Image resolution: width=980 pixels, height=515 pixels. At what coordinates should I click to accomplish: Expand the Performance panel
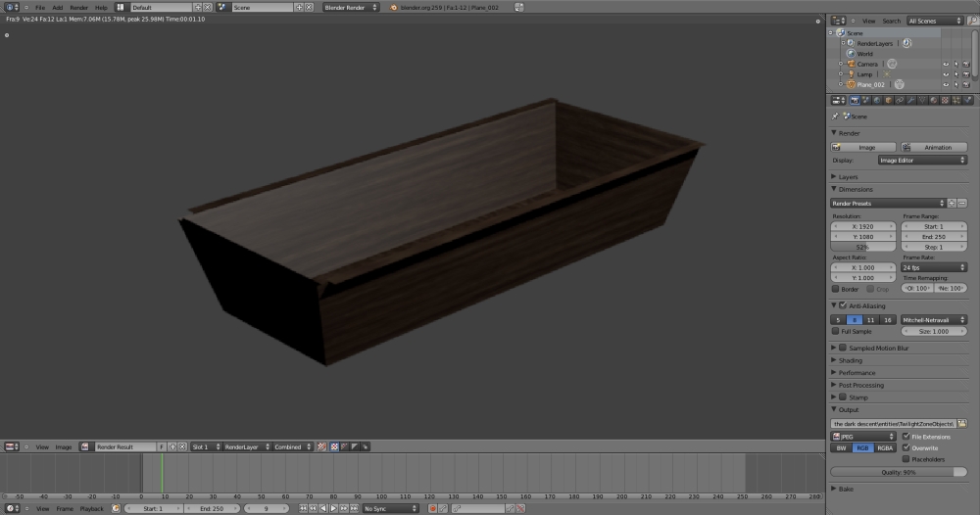pyautogui.click(x=857, y=373)
